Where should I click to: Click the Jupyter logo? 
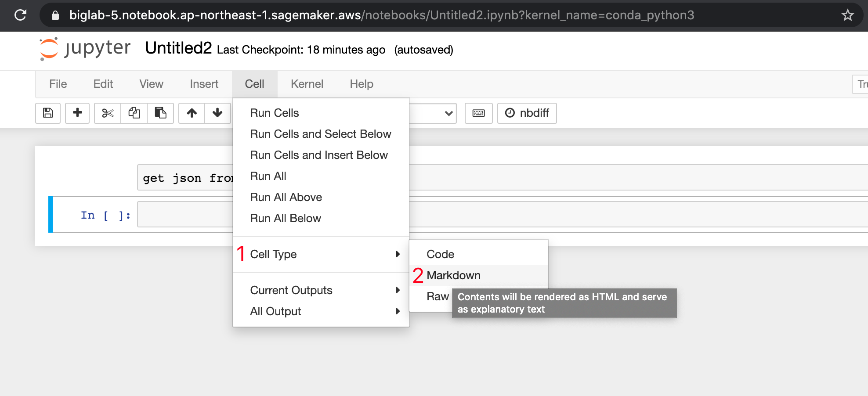85,48
